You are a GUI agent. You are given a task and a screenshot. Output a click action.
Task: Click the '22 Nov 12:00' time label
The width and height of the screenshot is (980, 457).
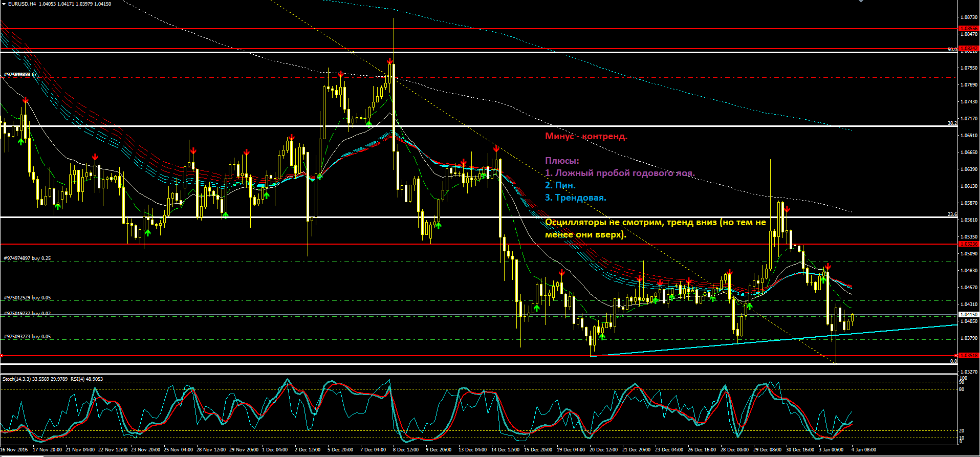(113, 450)
